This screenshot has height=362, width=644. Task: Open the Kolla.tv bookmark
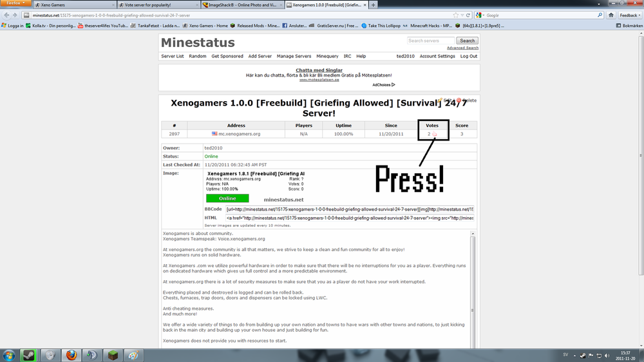coord(50,26)
